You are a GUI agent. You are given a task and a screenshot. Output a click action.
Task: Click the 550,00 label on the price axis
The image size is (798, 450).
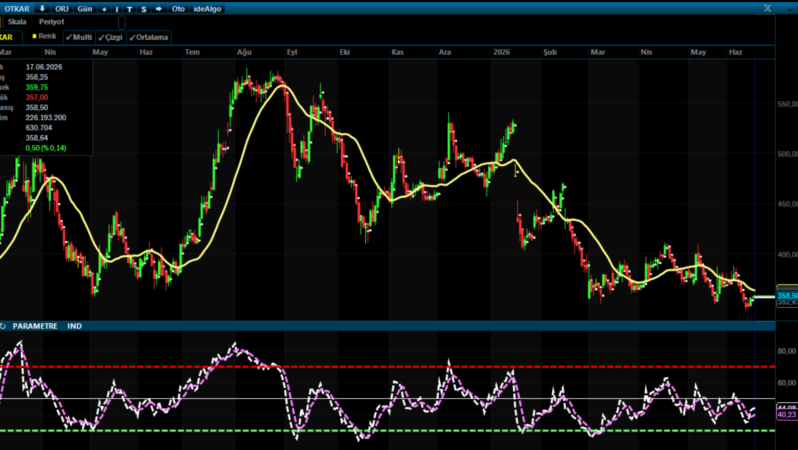[787, 104]
